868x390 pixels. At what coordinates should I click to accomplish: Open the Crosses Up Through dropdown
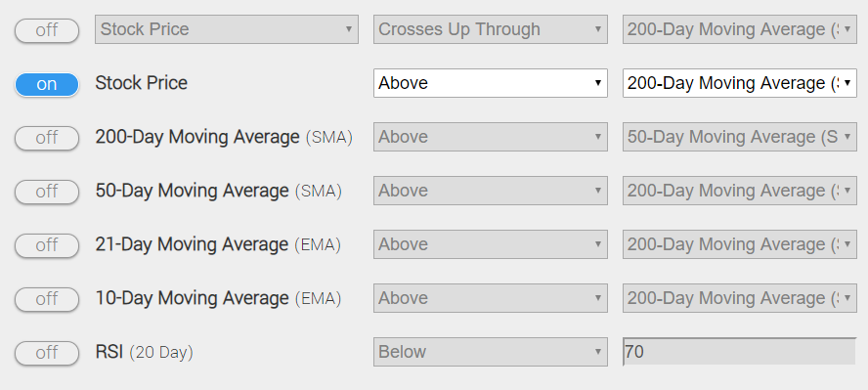(x=491, y=29)
